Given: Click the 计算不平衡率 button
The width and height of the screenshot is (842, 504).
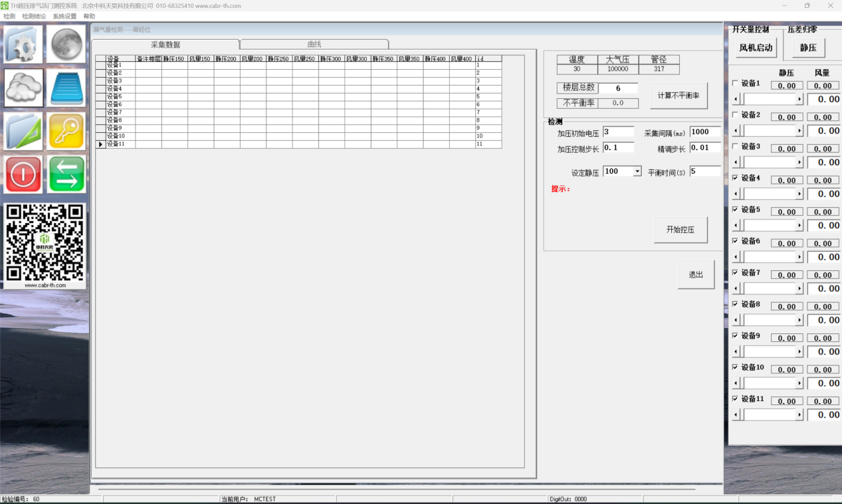Looking at the screenshot, I should pyautogui.click(x=678, y=96).
